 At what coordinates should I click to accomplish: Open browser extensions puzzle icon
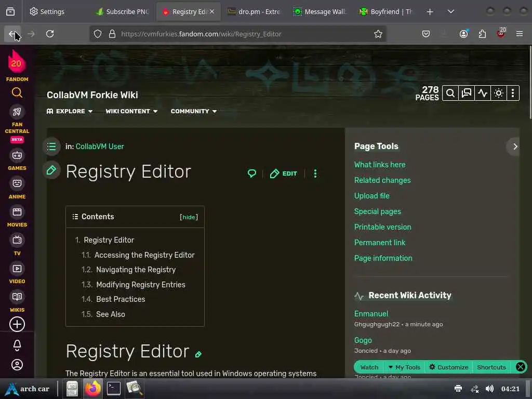point(482,34)
